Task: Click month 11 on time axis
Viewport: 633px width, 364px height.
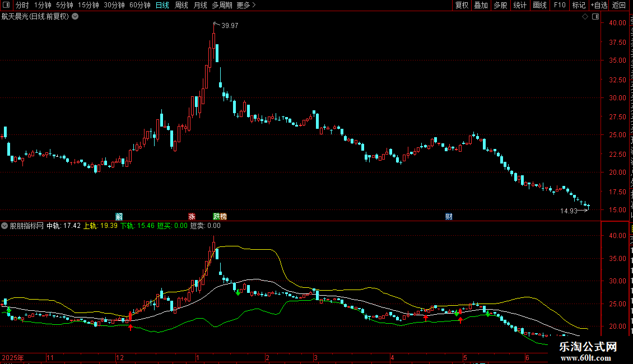Action: 50,357
